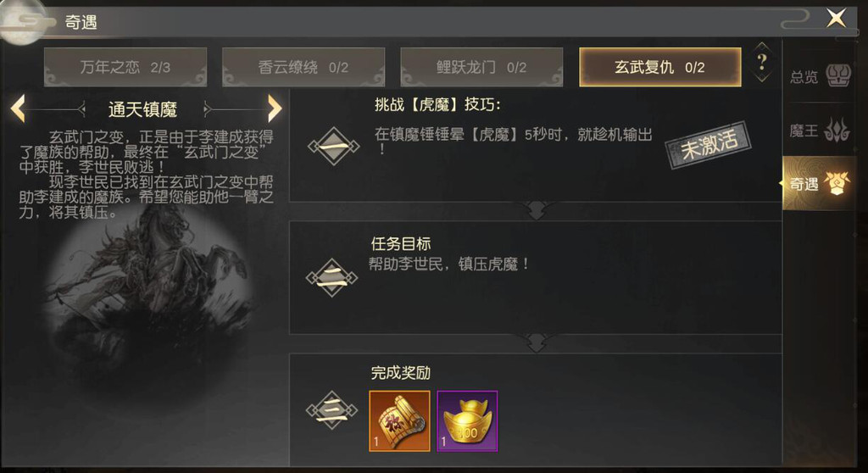Go to previous story with left arrow
Viewport: 868px width, 473px height.
pyautogui.click(x=19, y=108)
